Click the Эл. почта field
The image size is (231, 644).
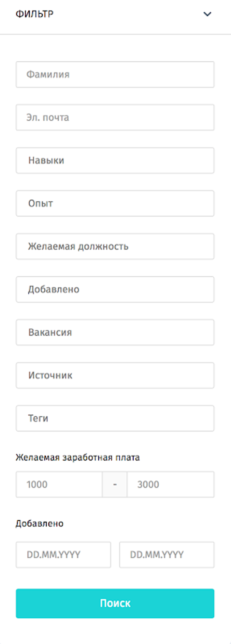click(x=115, y=117)
